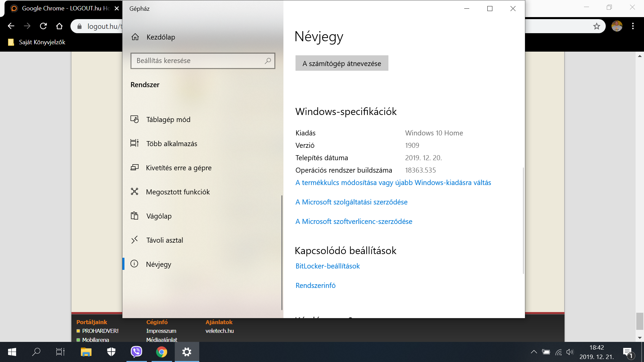The image size is (644, 362).
Task: Open the Megosztott funkciók page
Action: 178,192
